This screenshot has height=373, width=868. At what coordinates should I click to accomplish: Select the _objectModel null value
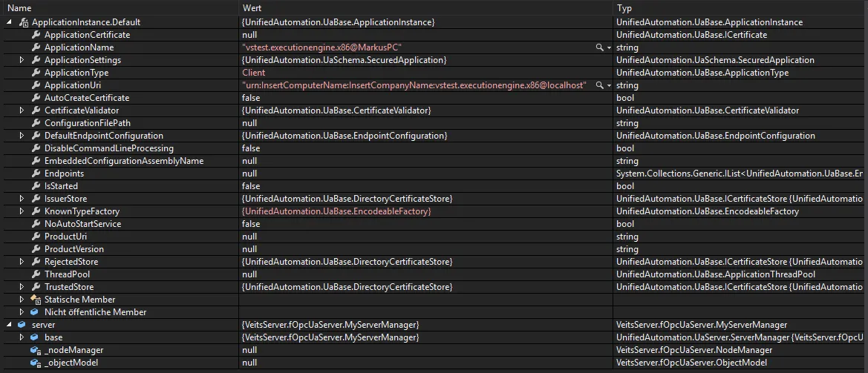(249, 363)
